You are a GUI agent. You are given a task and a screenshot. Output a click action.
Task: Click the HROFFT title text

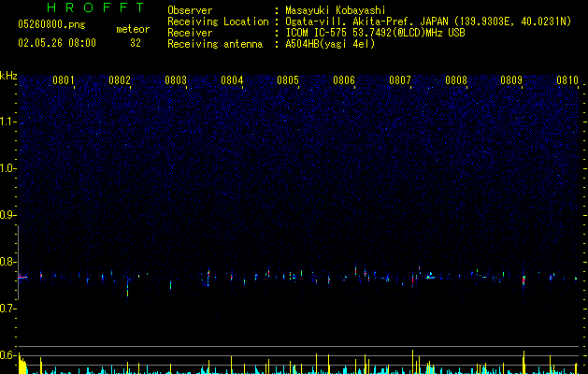(96, 7)
